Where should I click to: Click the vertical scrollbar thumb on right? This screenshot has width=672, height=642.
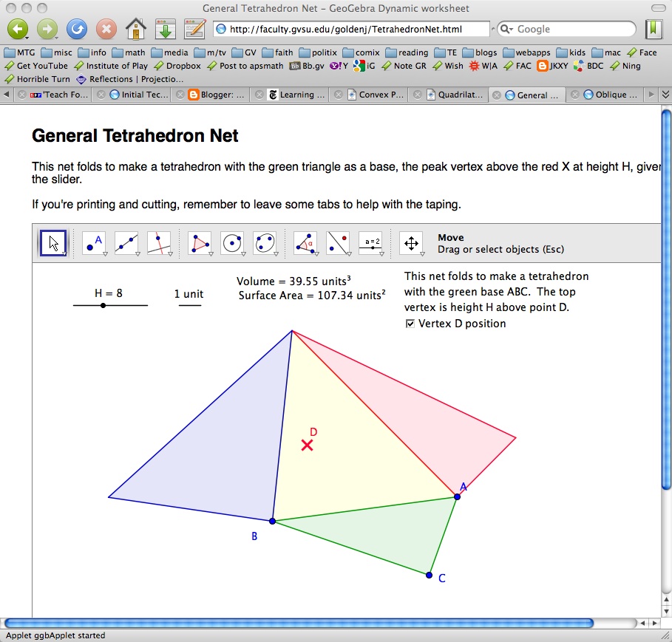coord(666,299)
